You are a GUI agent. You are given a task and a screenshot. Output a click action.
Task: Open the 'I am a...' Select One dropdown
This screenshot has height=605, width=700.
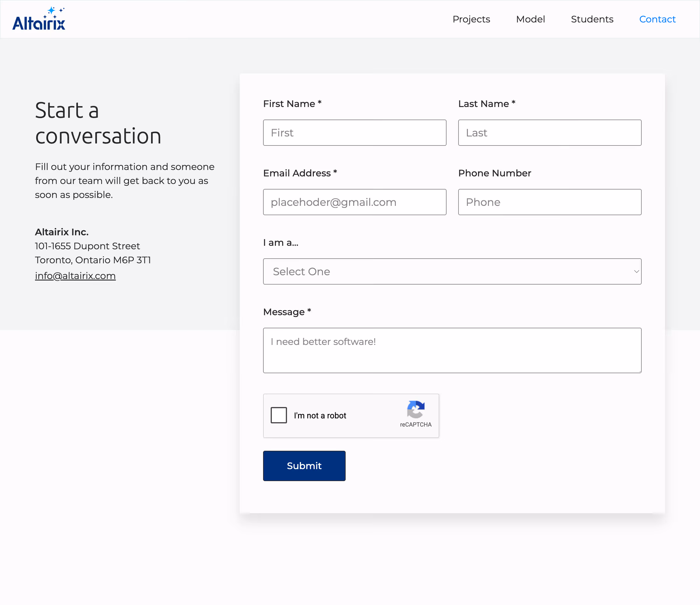tap(452, 271)
